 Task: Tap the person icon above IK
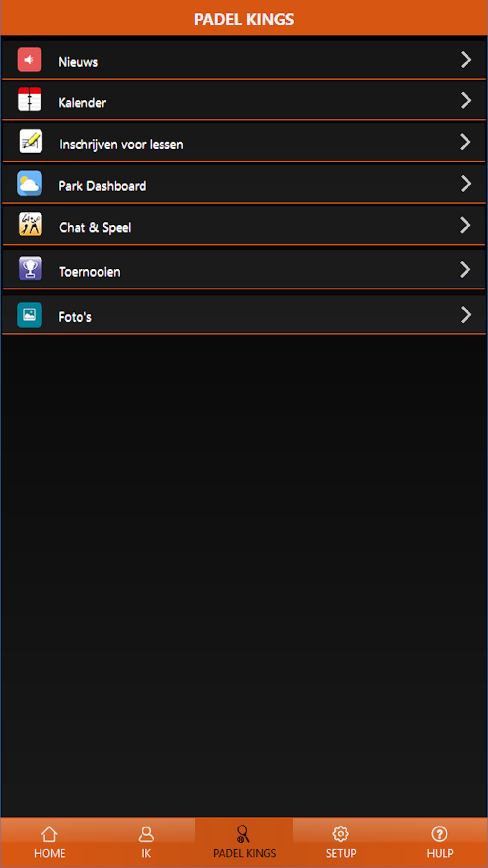146,834
